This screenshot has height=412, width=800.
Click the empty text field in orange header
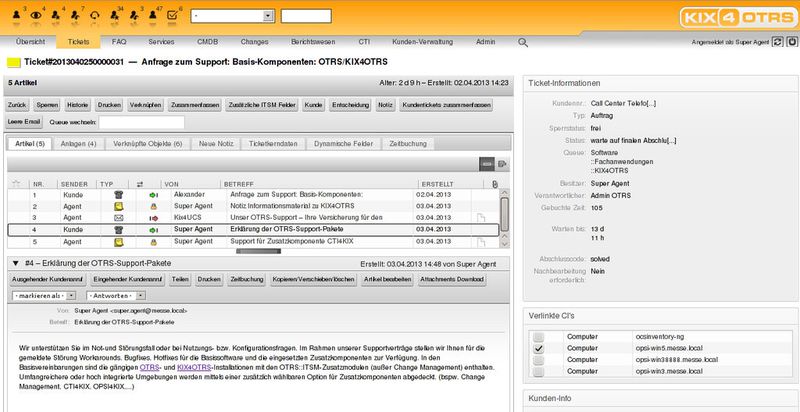[306, 16]
